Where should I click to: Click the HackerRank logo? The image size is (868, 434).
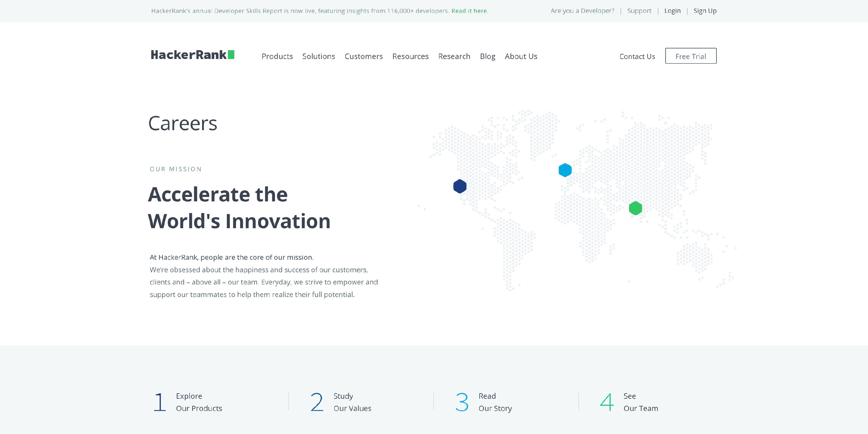193,55
